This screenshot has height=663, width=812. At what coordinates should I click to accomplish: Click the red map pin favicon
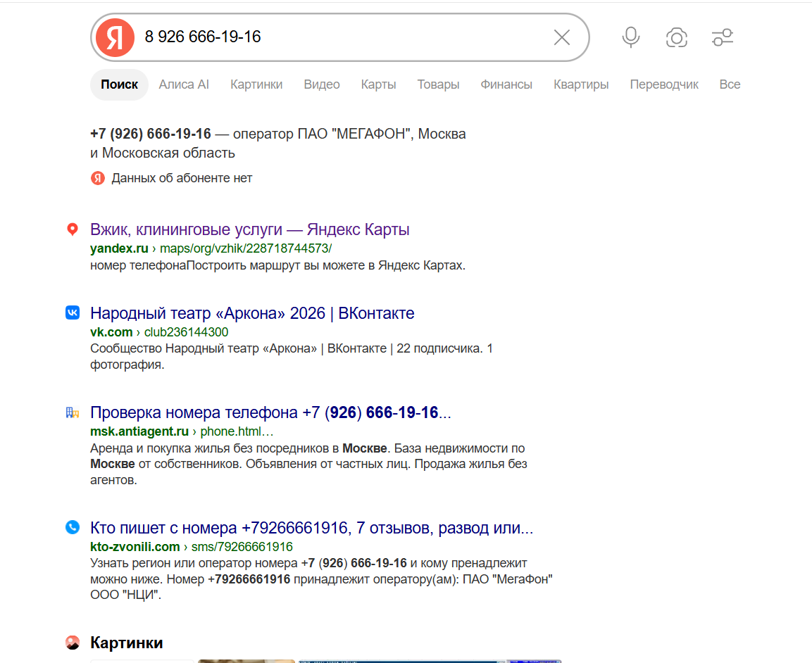coord(73,229)
